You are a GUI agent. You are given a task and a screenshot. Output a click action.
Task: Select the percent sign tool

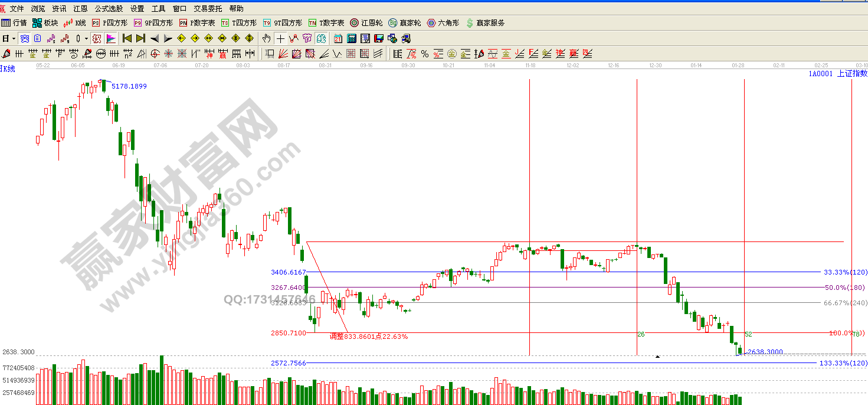click(424, 54)
